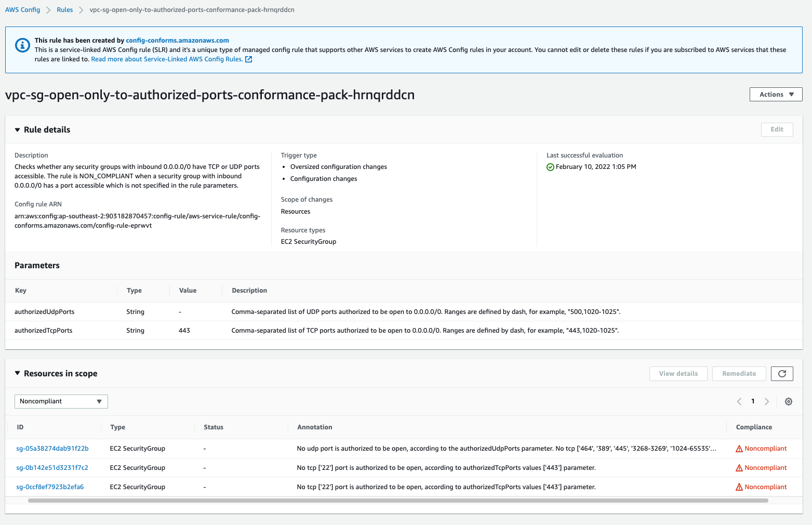Collapse the Resources in scope section
The image size is (812, 525).
tap(18, 373)
